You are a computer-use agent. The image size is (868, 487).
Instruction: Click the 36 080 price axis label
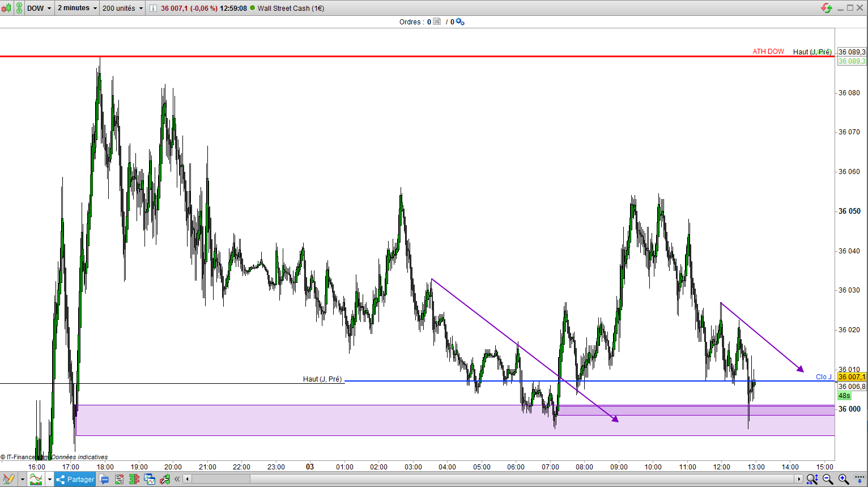[x=849, y=92]
